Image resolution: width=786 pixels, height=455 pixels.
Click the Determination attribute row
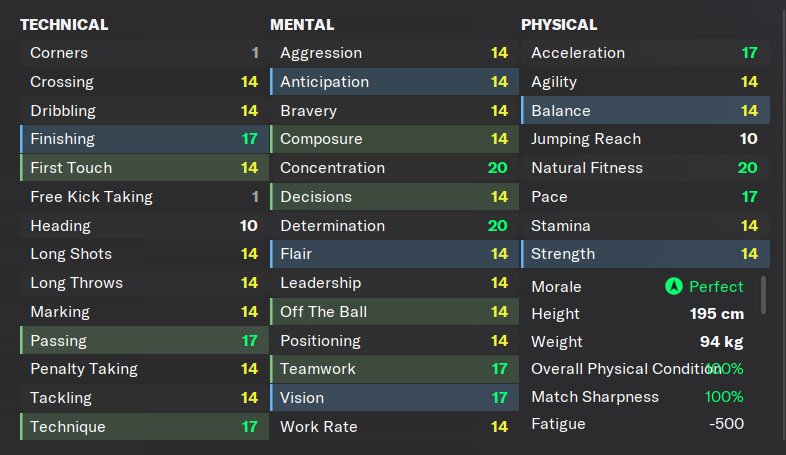coord(394,226)
